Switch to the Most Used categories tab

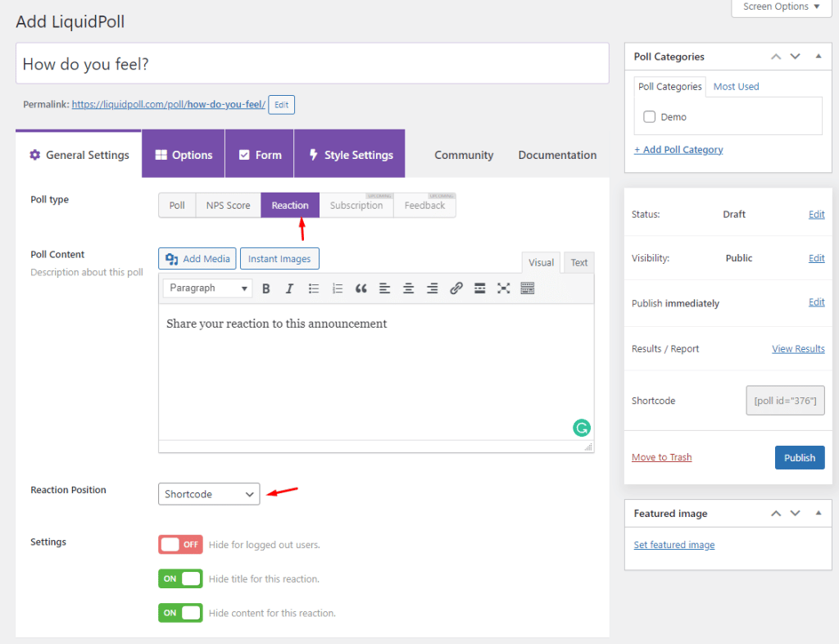[737, 87]
